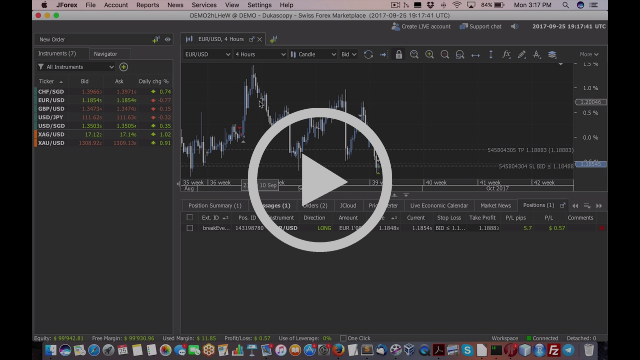Toggle the chart lock icon
This screenshot has height=360, width=640.
(399, 54)
